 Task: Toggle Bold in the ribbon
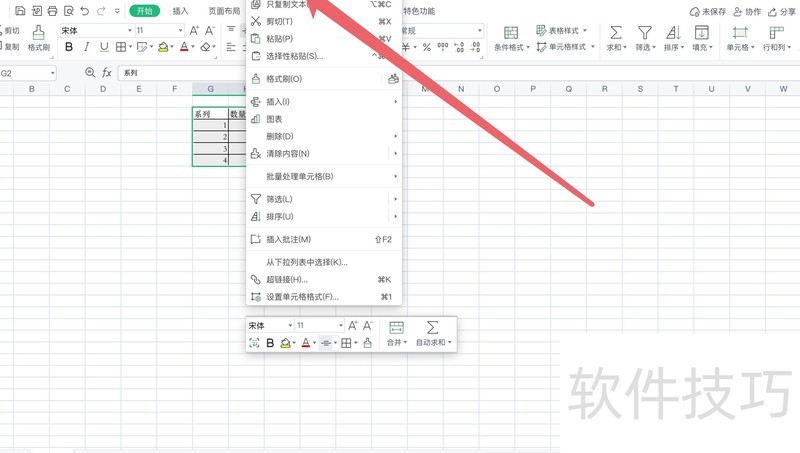pos(69,47)
